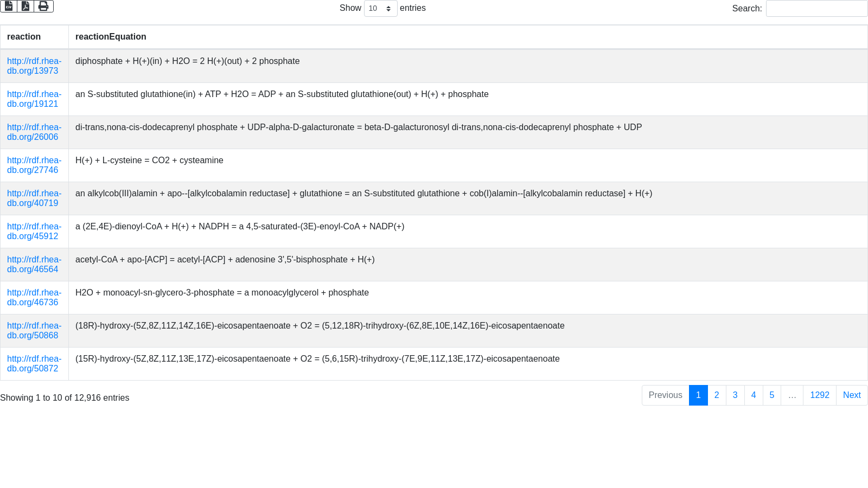Open the entries-per-page dropdown
868x488 pixels.
(380, 9)
